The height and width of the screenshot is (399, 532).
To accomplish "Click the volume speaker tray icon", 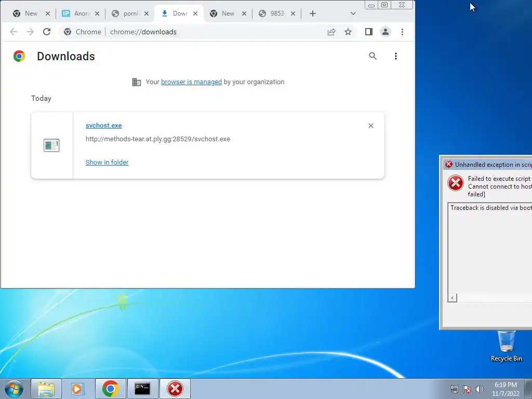I will (480, 389).
